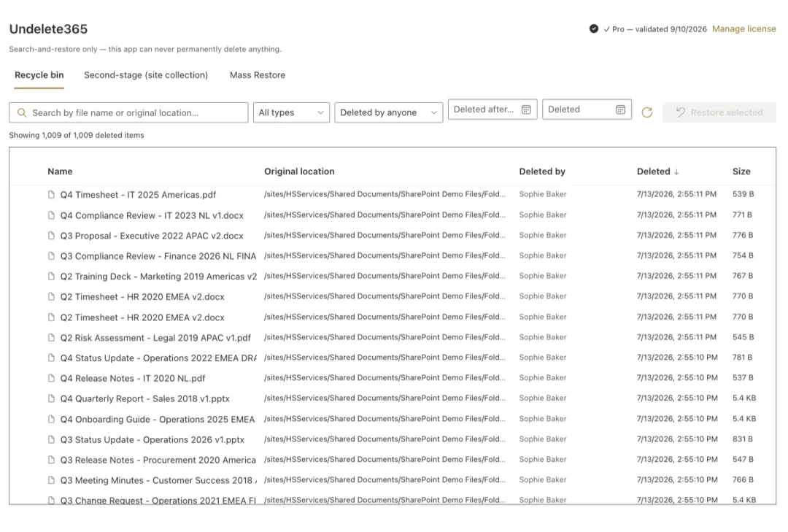Click file icon for Q4 Timesheet - IT 2025 Americas.pdf
788x532 pixels.
click(x=51, y=195)
